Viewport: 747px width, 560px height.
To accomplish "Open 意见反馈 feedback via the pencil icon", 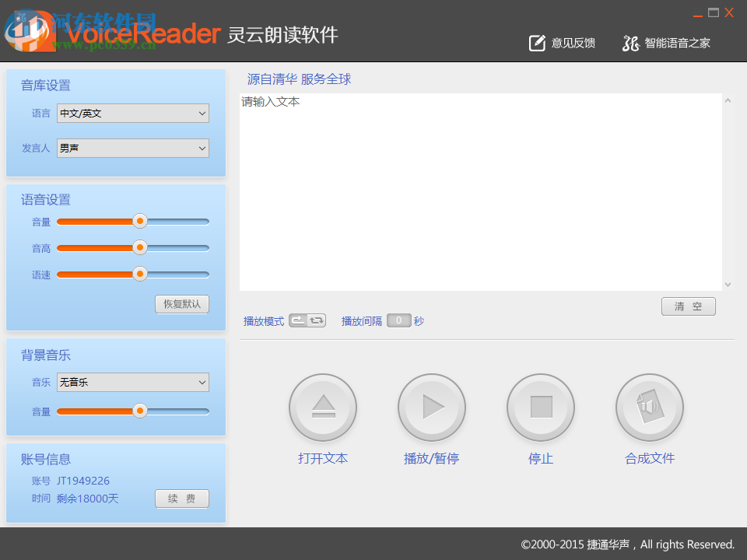I will 536,43.
